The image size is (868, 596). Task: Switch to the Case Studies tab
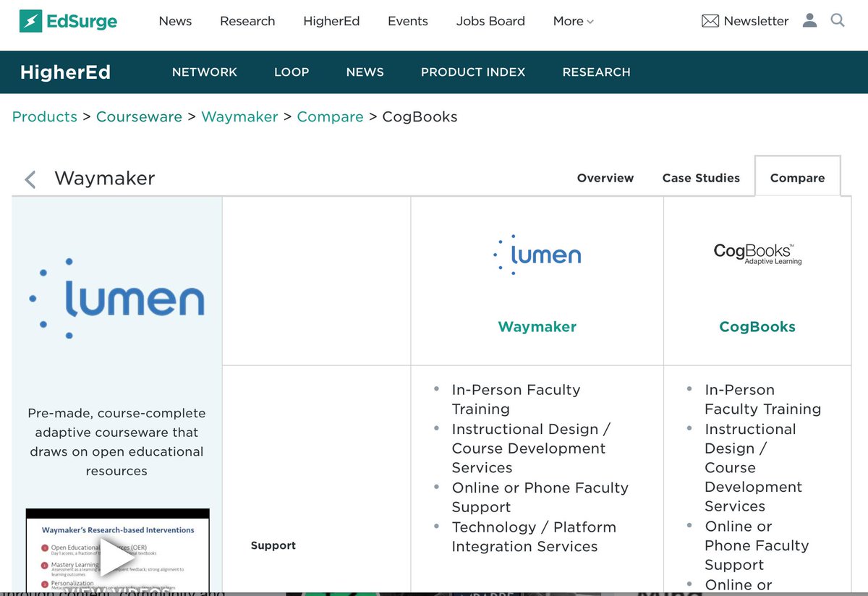pos(701,178)
